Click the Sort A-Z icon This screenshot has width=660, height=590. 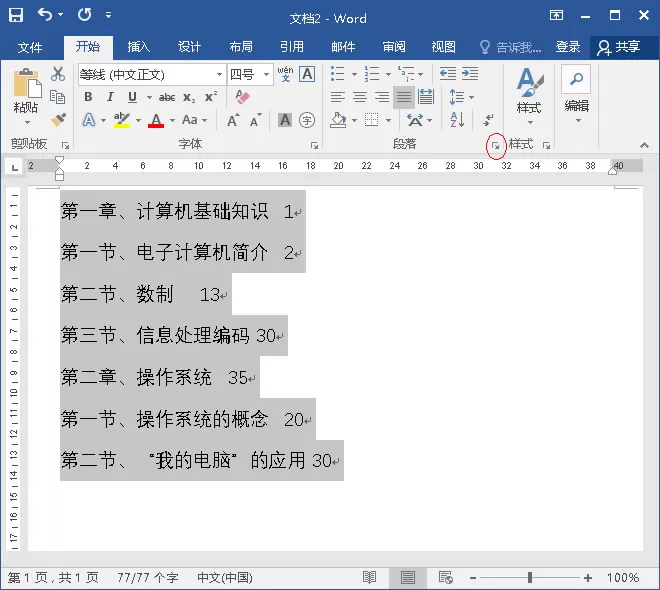pos(457,120)
